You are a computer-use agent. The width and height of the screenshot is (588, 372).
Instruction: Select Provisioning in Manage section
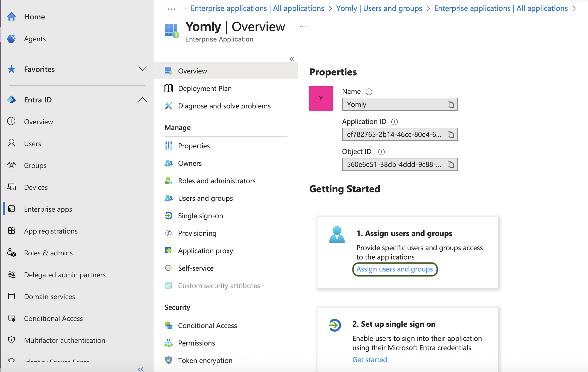tap(197, 233)
